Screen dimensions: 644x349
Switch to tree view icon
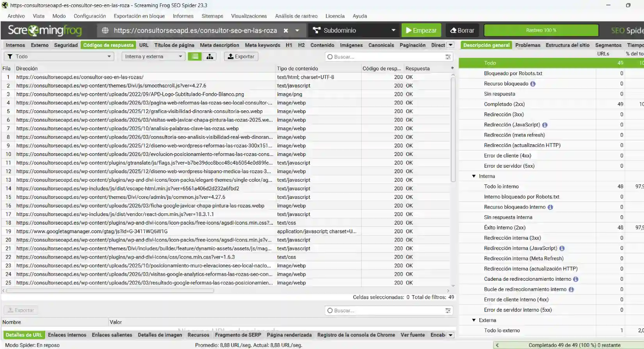pyautogui.click(x=210, y=57)
